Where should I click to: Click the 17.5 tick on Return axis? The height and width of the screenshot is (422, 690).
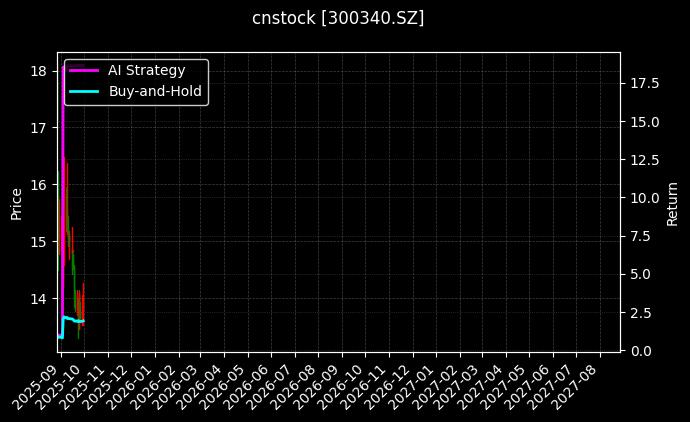645,83
